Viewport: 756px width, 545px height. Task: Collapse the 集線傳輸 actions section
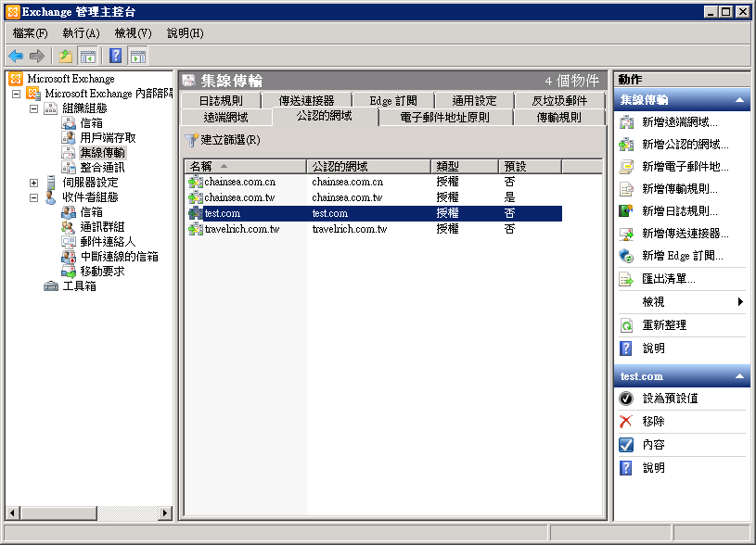point(739,100)
